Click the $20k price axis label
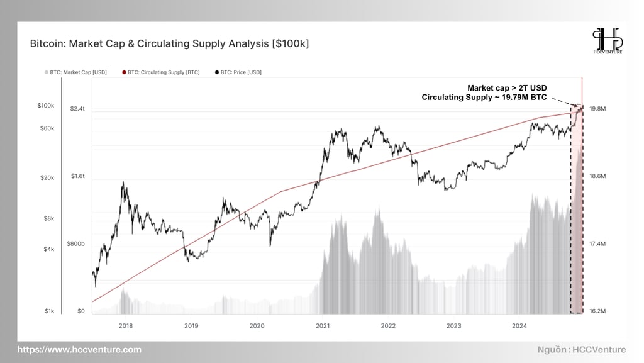 [x=47, y=177]
